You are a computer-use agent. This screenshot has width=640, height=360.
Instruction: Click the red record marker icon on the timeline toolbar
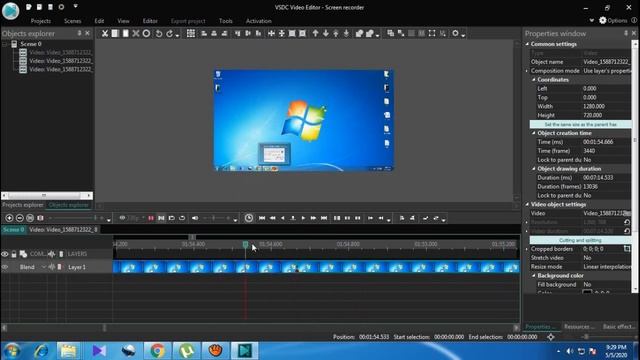(x=151, y=218)
